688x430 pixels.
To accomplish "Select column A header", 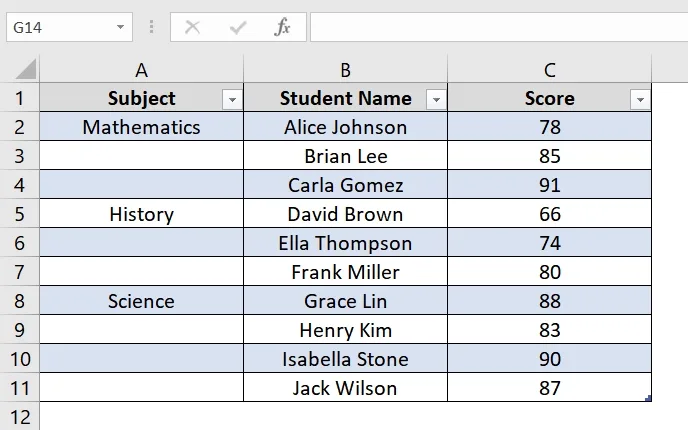I will (x=141, y=69).
